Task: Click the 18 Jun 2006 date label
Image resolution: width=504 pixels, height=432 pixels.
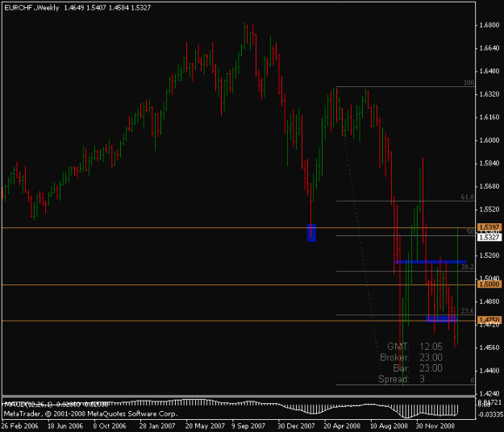Action: pyautogui.click(x=65, y=426)
